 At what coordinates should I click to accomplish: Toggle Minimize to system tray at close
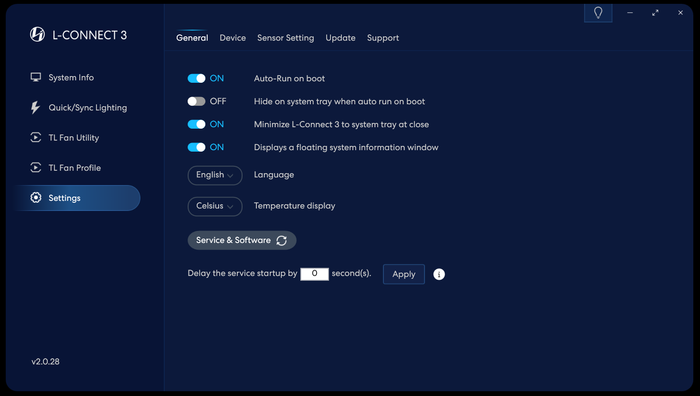(196, 124)
